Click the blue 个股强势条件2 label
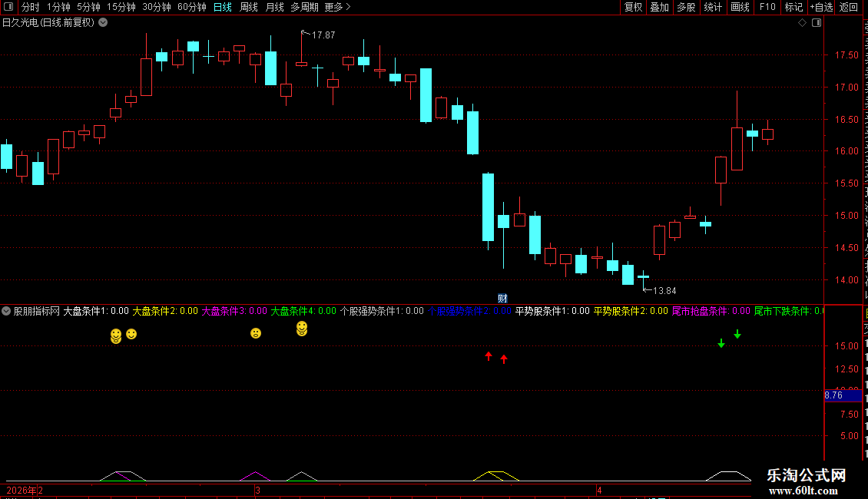Image resolution: width=868 pixels, height=499 pixels. 469,311
